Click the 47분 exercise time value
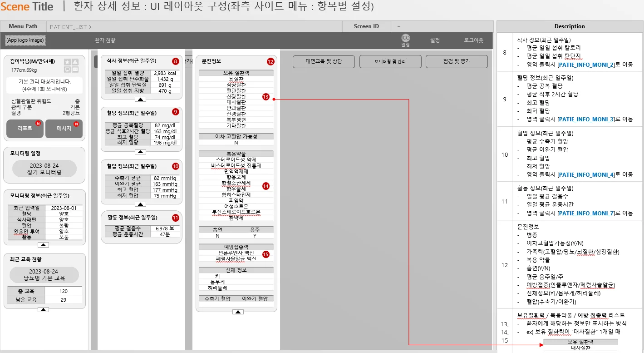Screen dimensions: 644x353 coord(166,234)
